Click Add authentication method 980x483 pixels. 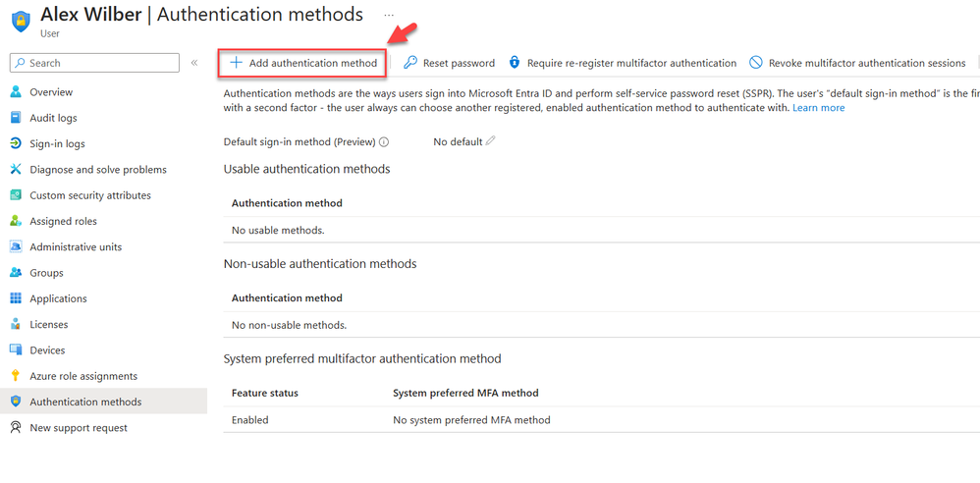(x=303, y=63)
